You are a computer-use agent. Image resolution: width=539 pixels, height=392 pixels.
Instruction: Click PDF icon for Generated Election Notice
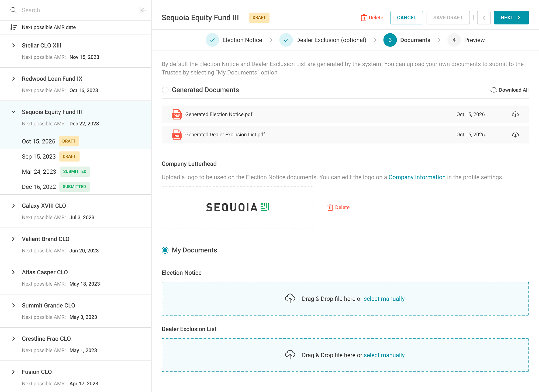pyautogui.click(x=177, y=114)
